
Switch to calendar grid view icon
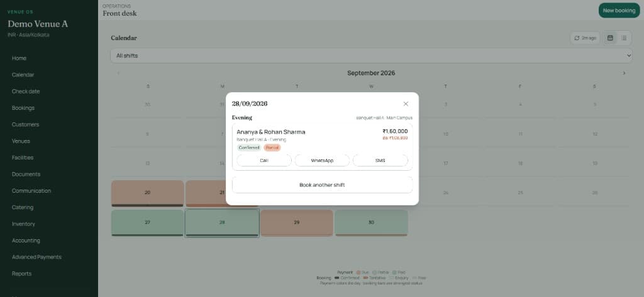(610, 38)
